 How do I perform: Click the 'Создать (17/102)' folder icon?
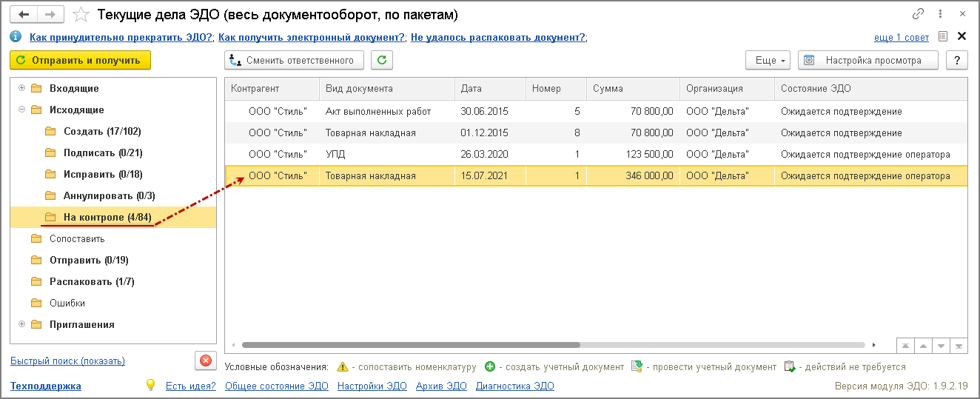pos(50,132)
